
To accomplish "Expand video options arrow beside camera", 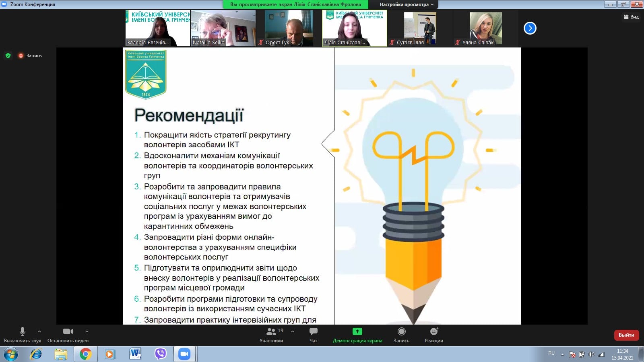I will 87,331.
